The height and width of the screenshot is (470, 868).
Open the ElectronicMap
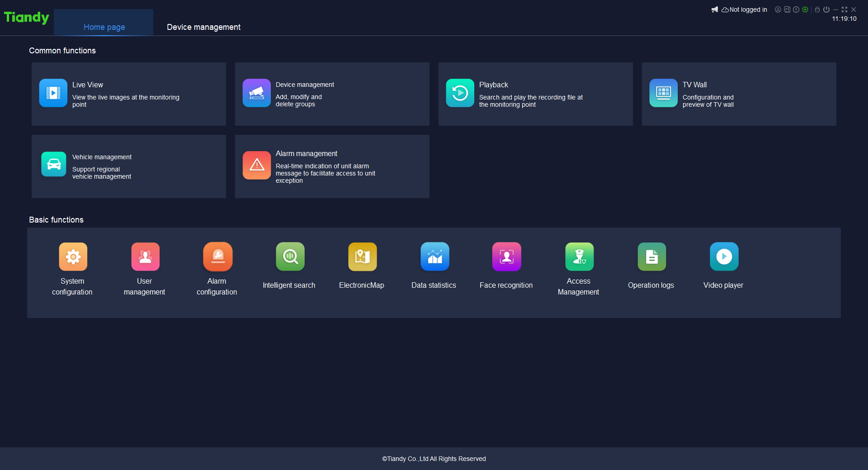point(362,256)
